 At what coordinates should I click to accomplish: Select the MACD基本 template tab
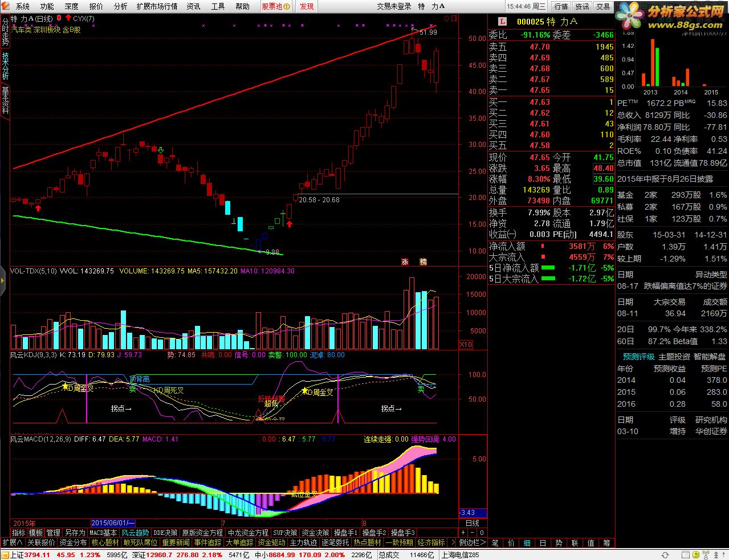103,533
